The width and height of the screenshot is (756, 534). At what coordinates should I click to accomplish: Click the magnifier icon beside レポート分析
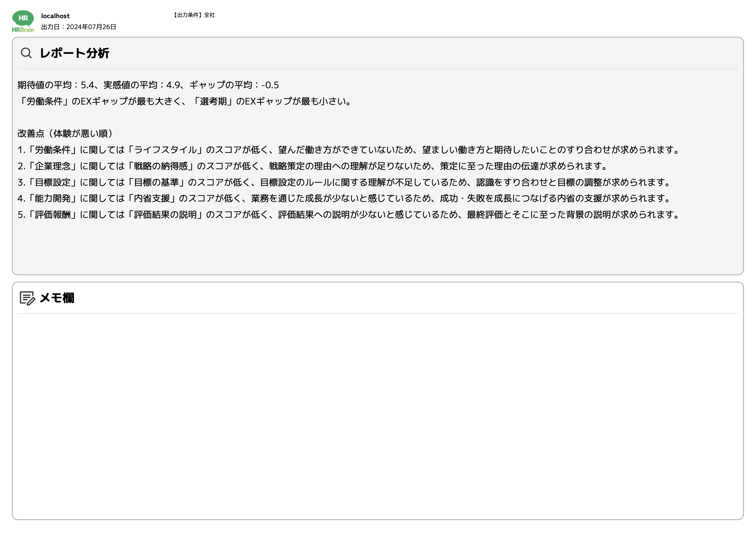click(x=26, y=53)
